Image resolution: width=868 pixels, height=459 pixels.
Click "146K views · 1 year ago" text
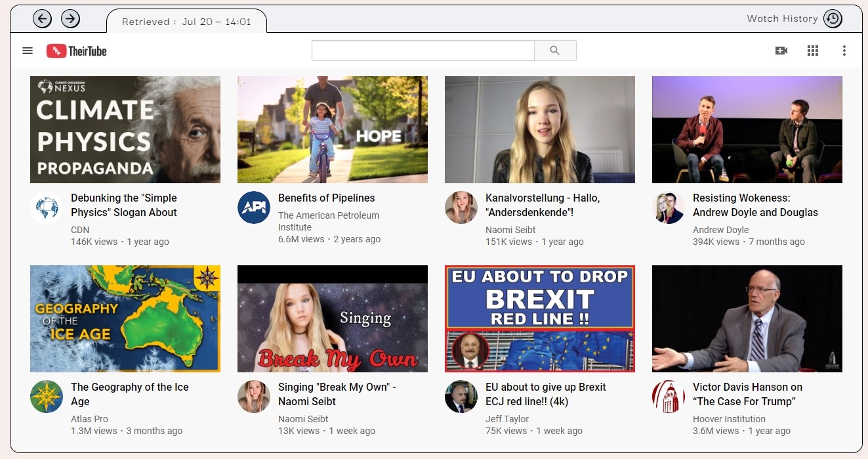[x=120, y=242]
